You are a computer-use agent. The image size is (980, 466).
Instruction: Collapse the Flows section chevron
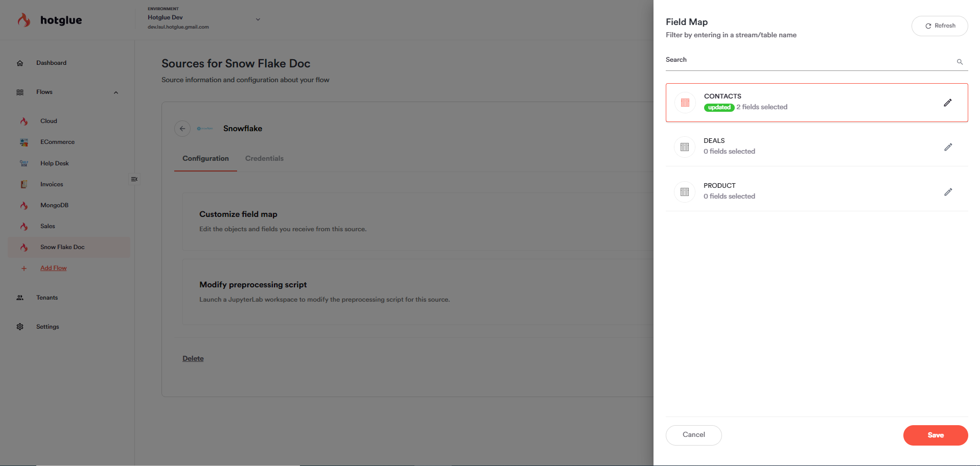(x=116, y=92)
